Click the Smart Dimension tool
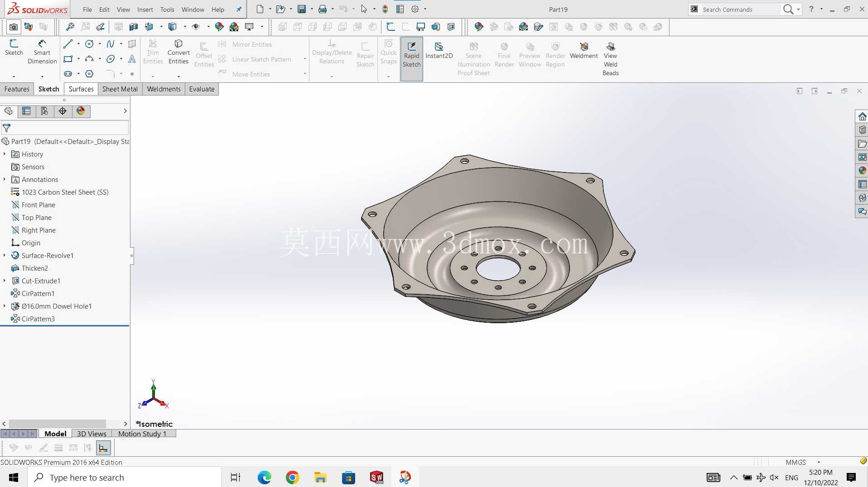This screenshot has width=868, height=487. pyautogui.click(x=42, y=52)
